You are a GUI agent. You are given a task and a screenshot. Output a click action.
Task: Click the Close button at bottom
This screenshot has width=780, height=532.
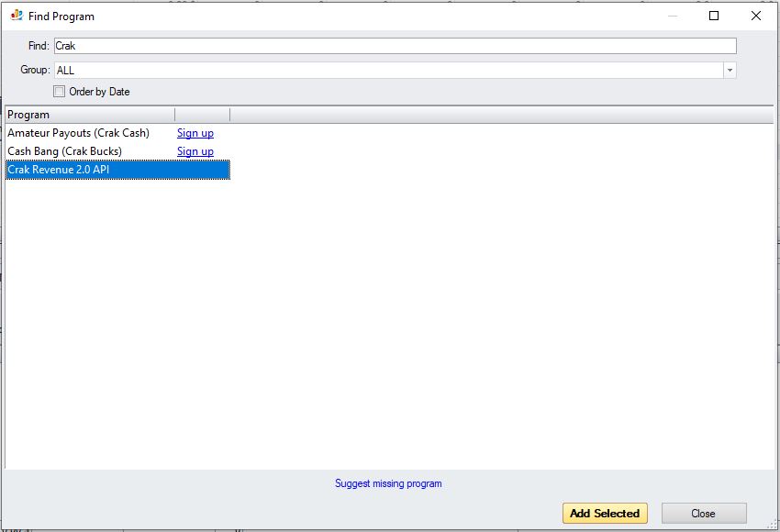tap(704, 513)
